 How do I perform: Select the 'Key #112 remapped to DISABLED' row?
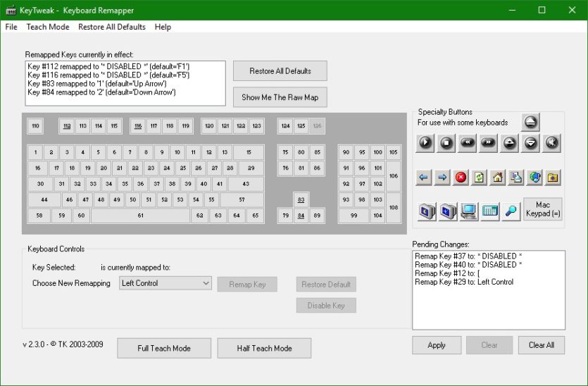[x=125, y=66]
